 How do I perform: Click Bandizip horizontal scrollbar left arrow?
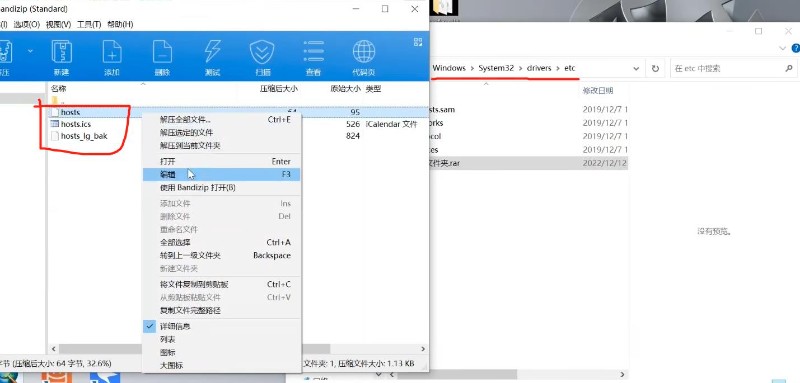pyautogui.click(x=53, y=349)
